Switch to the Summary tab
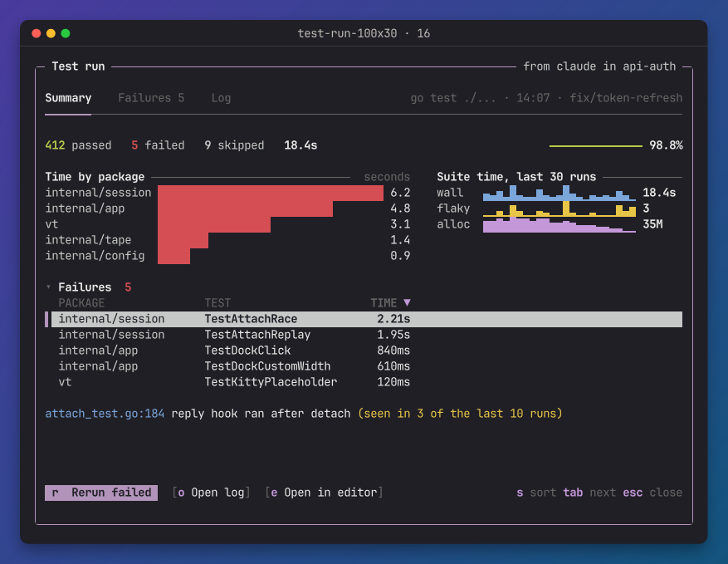The width and height of the screenshot is (728, 564). pyautogui.click(x=68, y=98)
